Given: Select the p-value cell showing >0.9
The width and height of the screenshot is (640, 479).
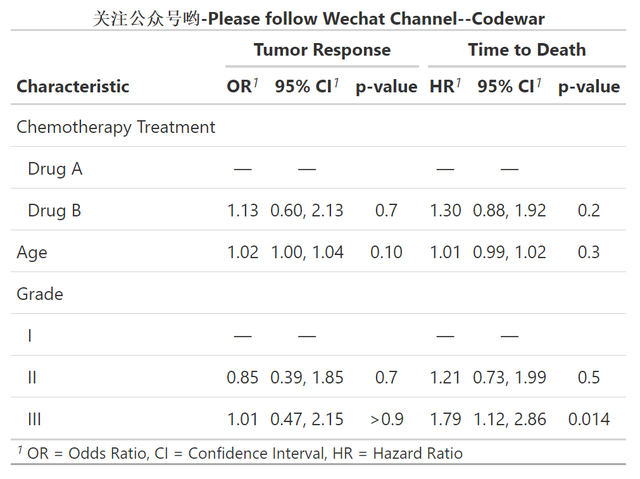Looking at the screenshot, I should [386, 419].
